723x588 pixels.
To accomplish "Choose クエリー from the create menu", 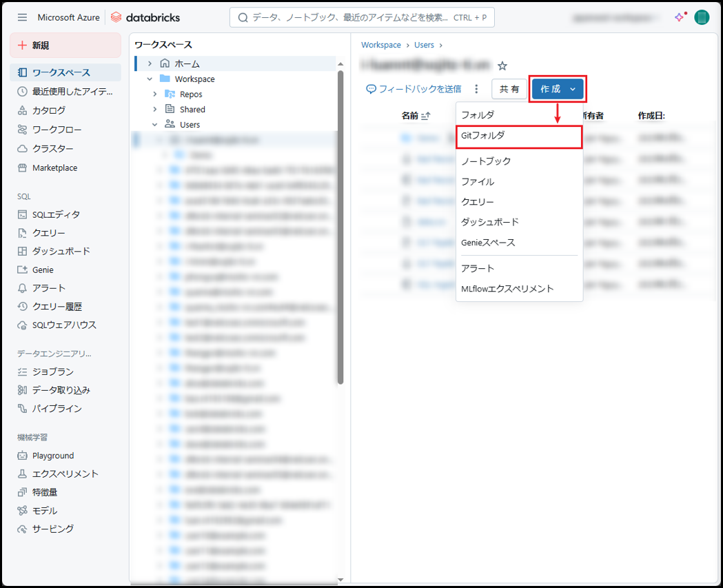I will click(519, 202).
